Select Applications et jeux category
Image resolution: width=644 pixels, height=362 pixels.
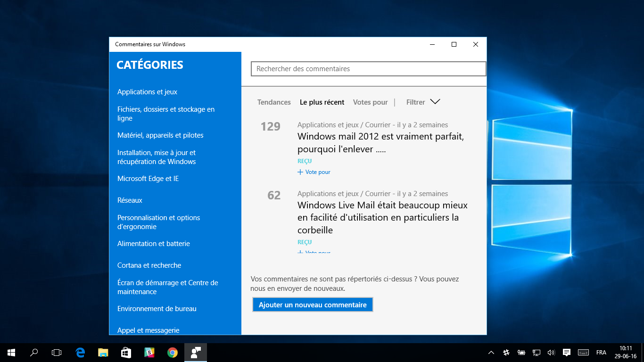point(147,92)
